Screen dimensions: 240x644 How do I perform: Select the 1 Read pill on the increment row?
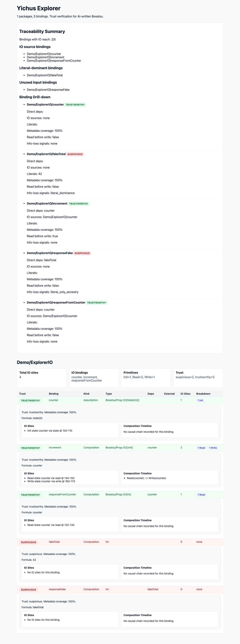(201, 448)
